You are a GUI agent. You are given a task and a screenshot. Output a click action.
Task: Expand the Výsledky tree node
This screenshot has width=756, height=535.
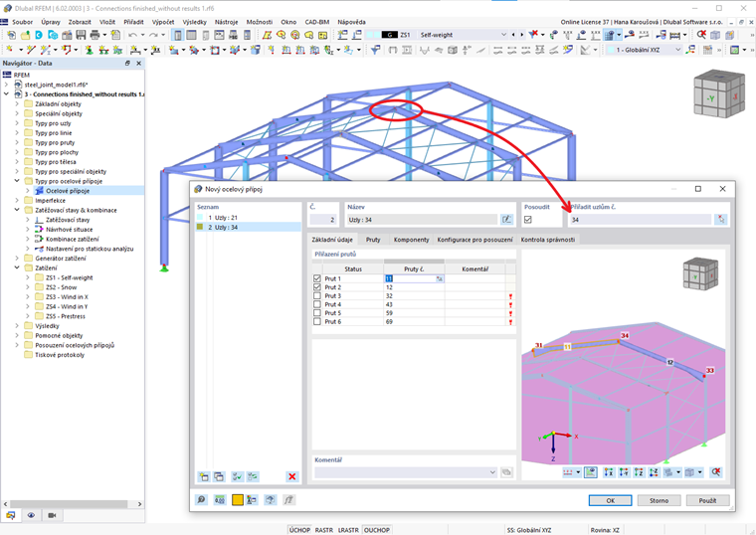(x=17, y=326)
